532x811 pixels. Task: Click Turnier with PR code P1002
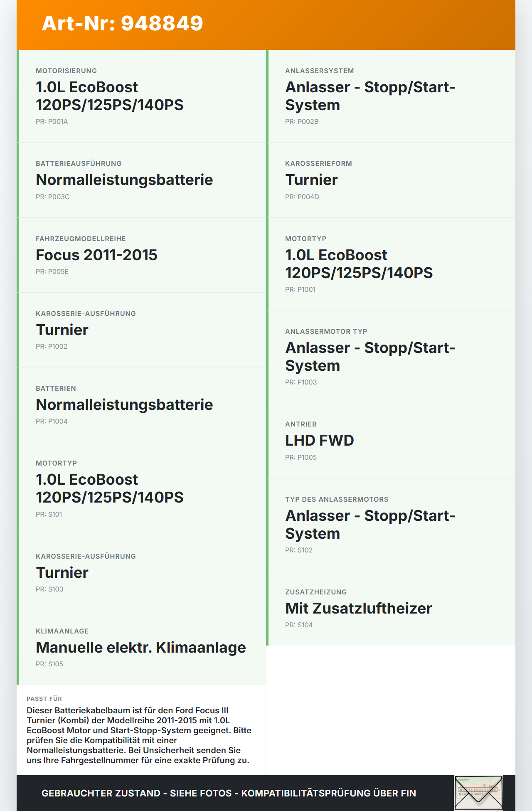click(x=62, y=330)
